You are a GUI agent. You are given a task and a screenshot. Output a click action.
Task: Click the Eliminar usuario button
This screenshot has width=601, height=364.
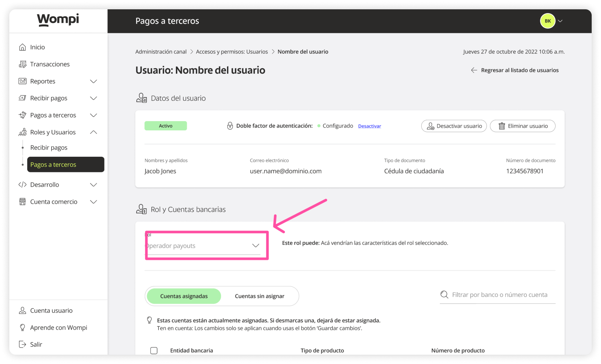click(x=523, y=126)
